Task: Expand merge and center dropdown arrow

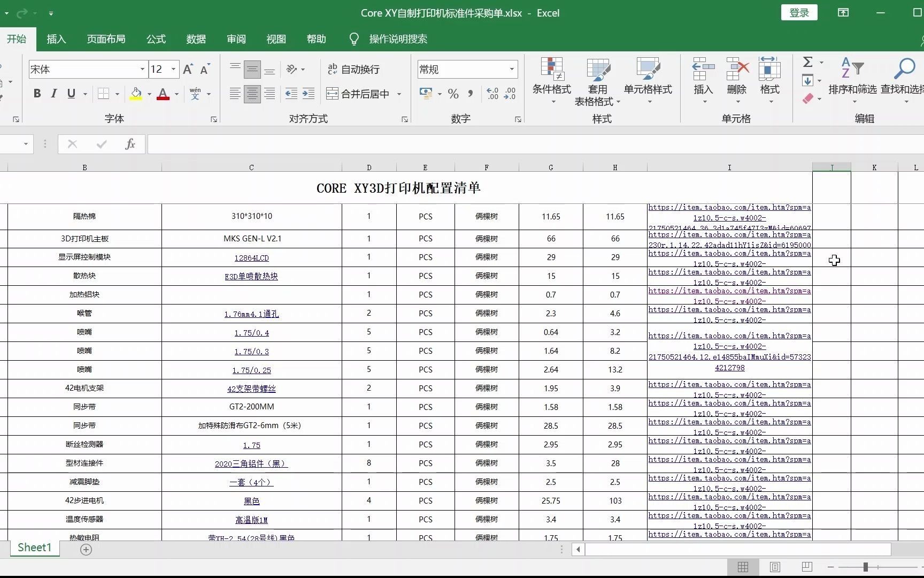Action: [x=399, y=94]
